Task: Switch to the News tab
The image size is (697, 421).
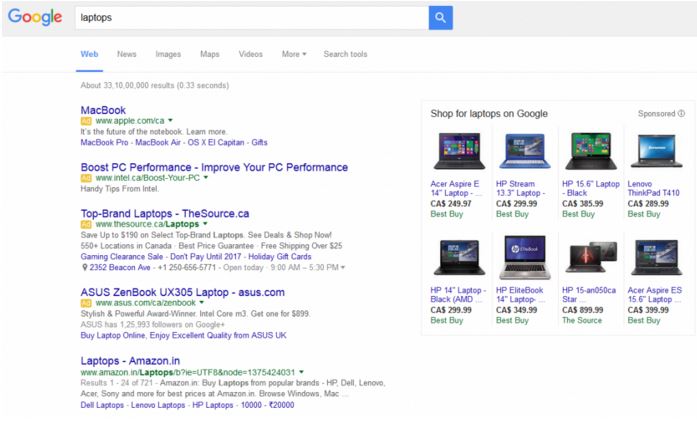Action: 127,54
